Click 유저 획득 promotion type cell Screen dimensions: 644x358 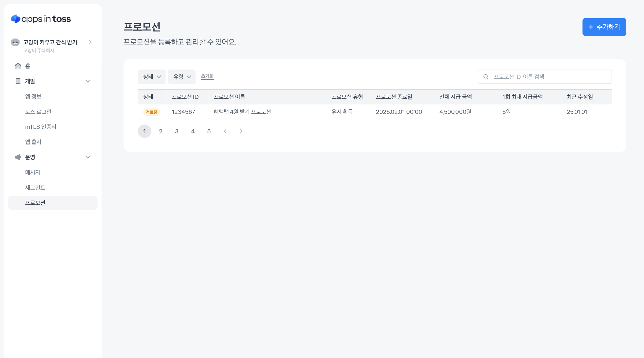342,112
